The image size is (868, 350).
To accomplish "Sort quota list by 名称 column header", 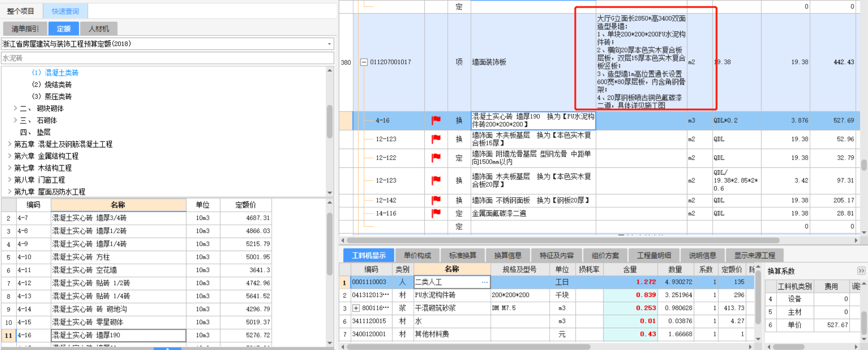I will coord(118,205).
